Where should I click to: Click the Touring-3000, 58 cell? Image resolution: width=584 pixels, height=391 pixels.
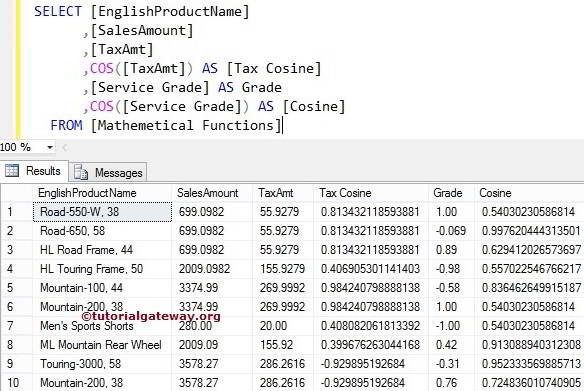click(x=102, y=364)
